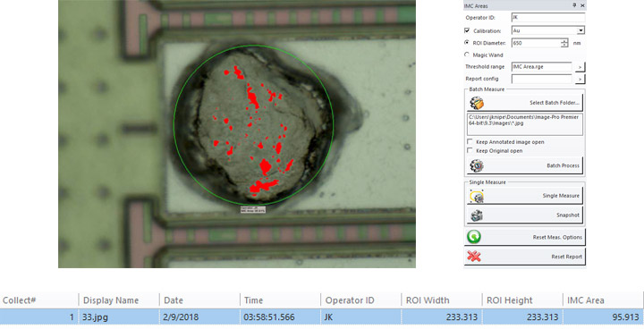Increase the ROI Diameter stepper value
This screenshot has width=644, height=329.
[564, 40]
